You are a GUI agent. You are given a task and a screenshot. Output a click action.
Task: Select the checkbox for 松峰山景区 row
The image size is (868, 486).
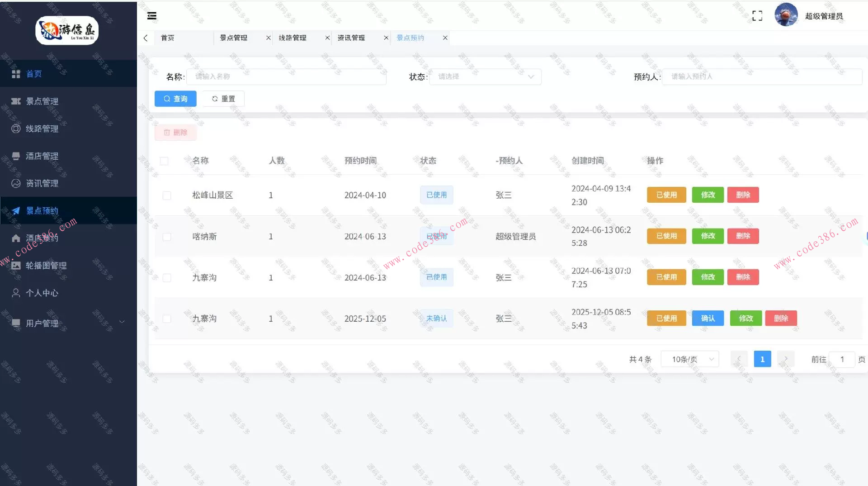tap(167, 195)
